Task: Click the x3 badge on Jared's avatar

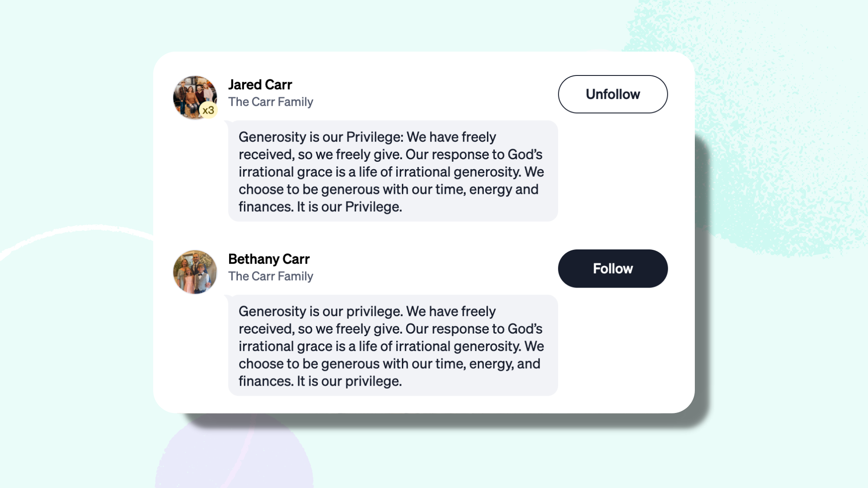Action: (208, 110)
